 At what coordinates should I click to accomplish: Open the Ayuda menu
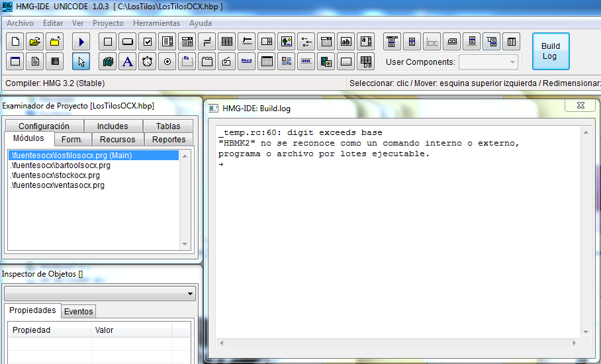[201, 23]
